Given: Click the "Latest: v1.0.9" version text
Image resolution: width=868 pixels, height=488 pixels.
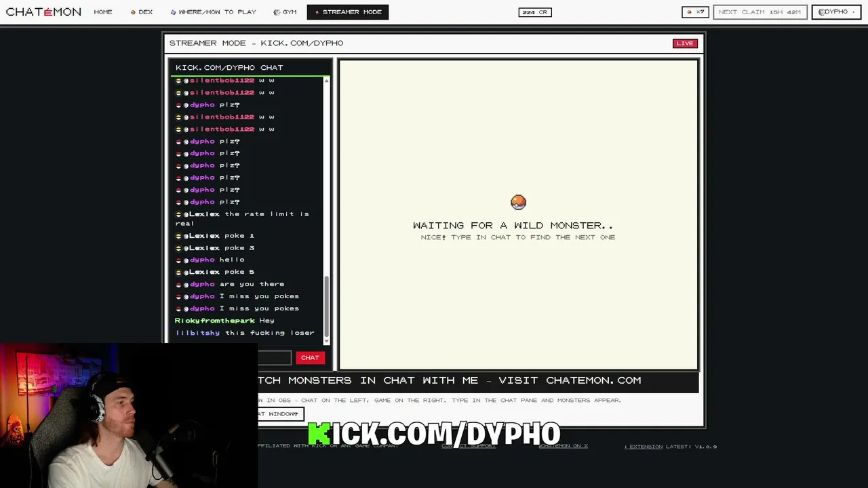Looking at the screenshot, I should 692,447.
